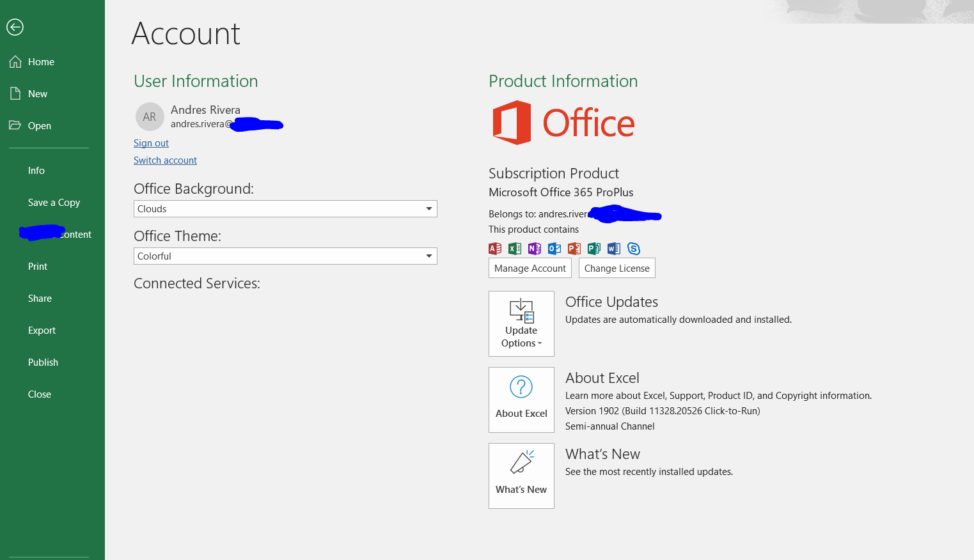Click the Skype app icon
This screenshot has width=974, height=560.
pyautogui.click(x=634, y=249)
